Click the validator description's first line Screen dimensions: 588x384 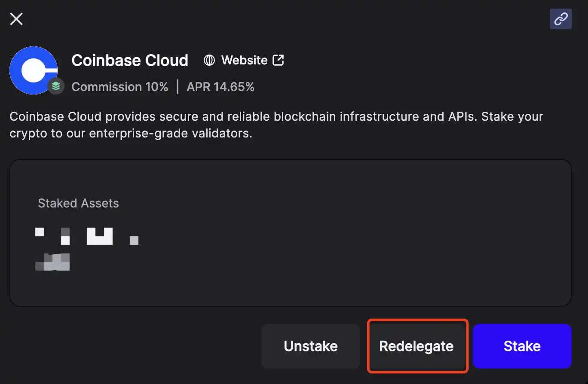click(x=276, y=116)
